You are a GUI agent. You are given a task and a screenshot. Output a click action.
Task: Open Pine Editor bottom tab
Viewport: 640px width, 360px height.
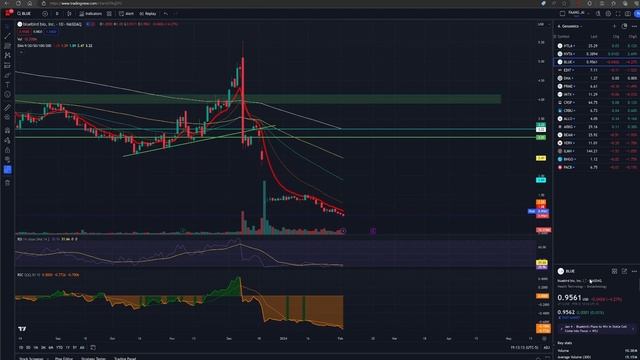64,358
